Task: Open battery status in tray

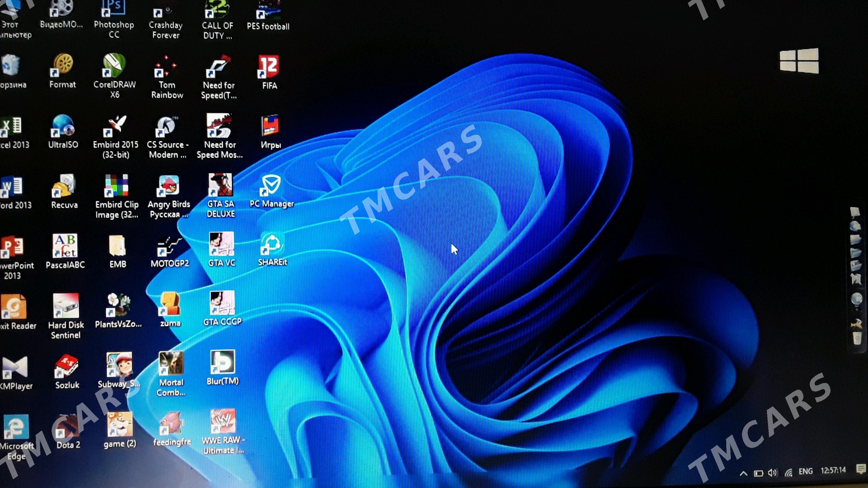Action: [x=758, y=473]
